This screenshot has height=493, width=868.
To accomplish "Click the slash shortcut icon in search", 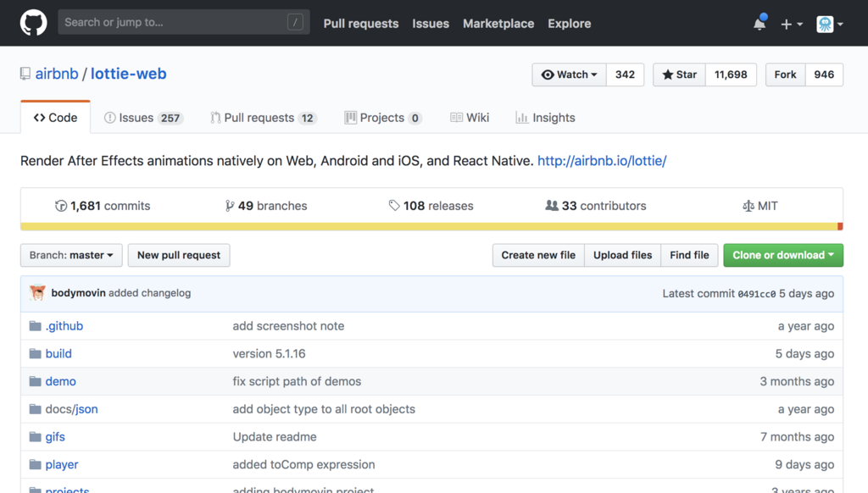I will pos(295,22).
